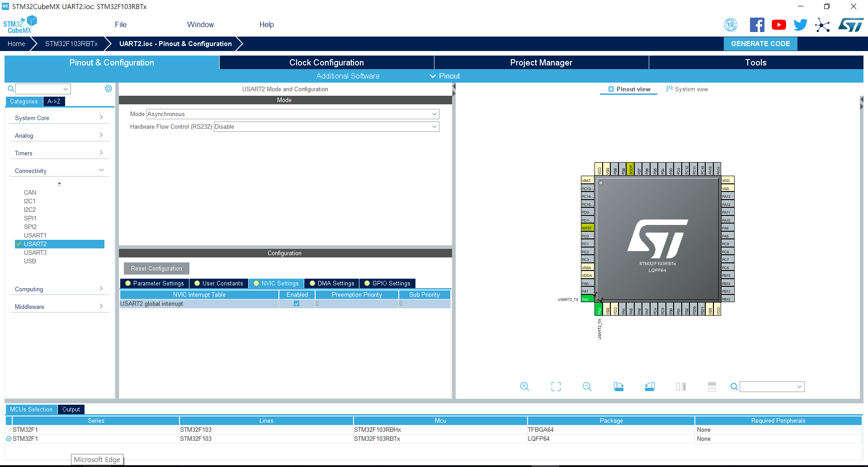
Task: Select CAN in the Connectivity list
Action: (30, 192)
